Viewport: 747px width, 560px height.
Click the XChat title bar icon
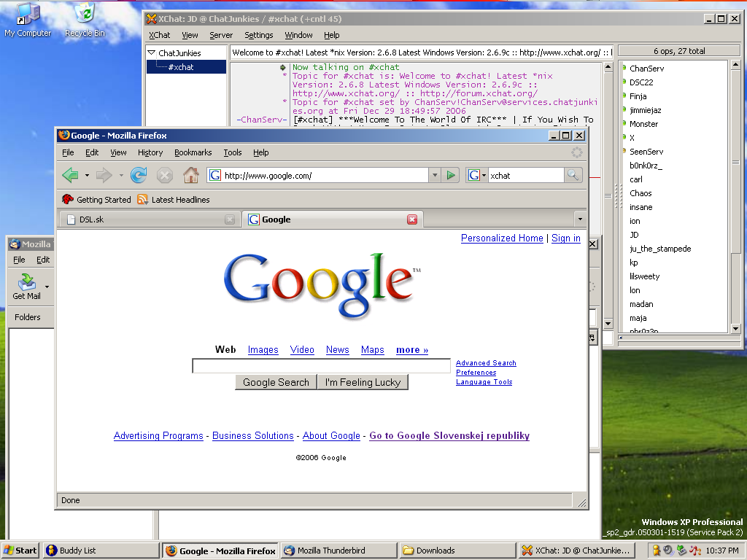(151, 19)
